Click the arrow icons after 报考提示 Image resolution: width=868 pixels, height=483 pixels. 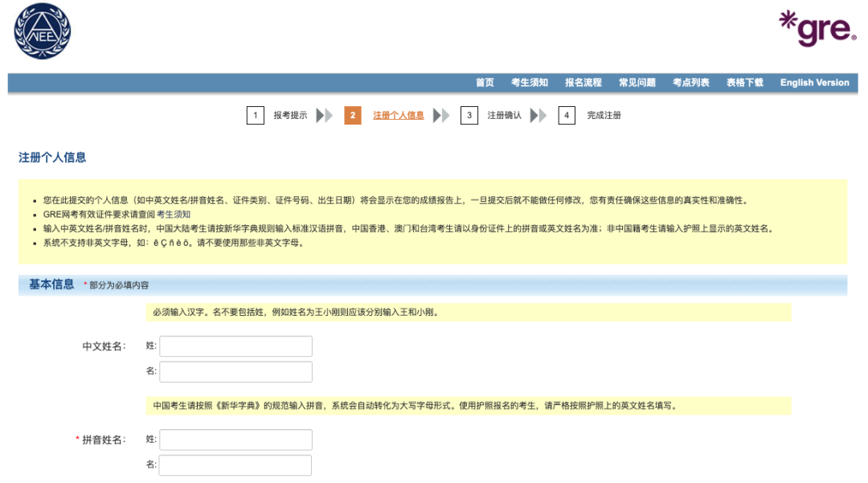click(x=323, y=114)
